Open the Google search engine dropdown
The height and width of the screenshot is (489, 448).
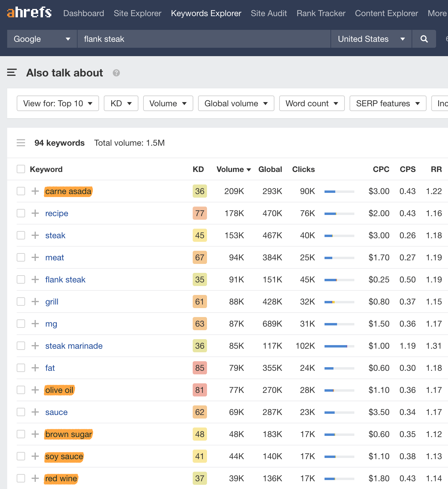(x=42, y=39)
